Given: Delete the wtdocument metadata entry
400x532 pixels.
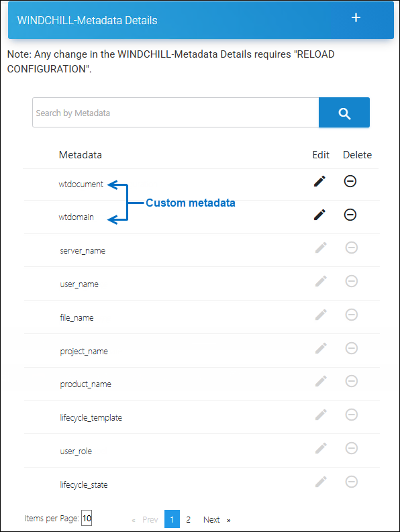Looking at the screenshot, I should click(350, 181).
